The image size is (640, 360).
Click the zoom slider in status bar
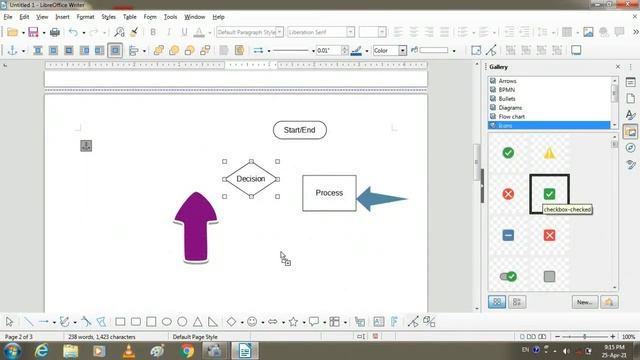[584, 337]
